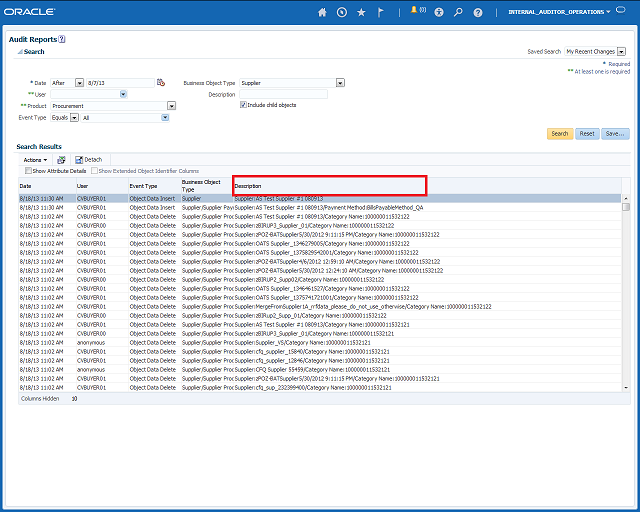Open the Help question mark icon
Viewport: 640px width, 512px height.
click(x=478, y=13)
